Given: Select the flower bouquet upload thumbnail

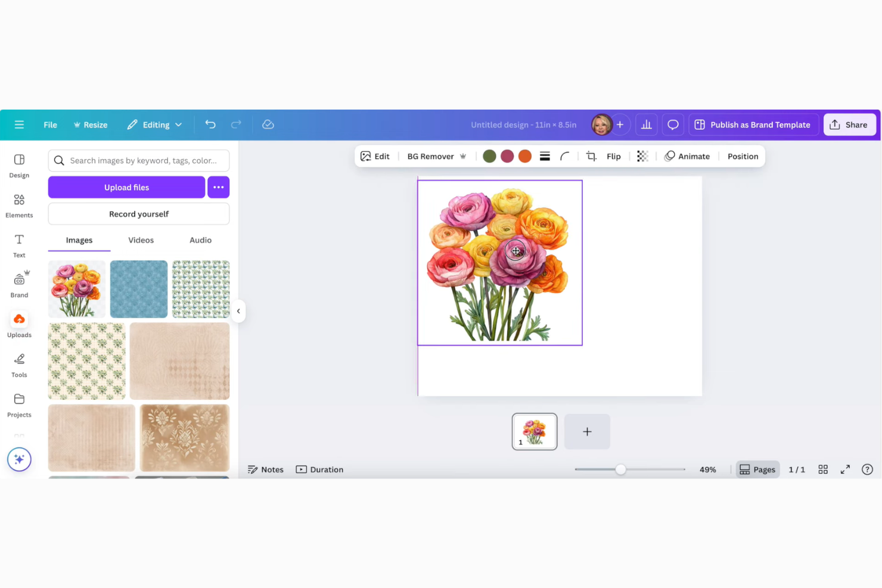Looking at the screenshot, I should click(x=77, y=289).
